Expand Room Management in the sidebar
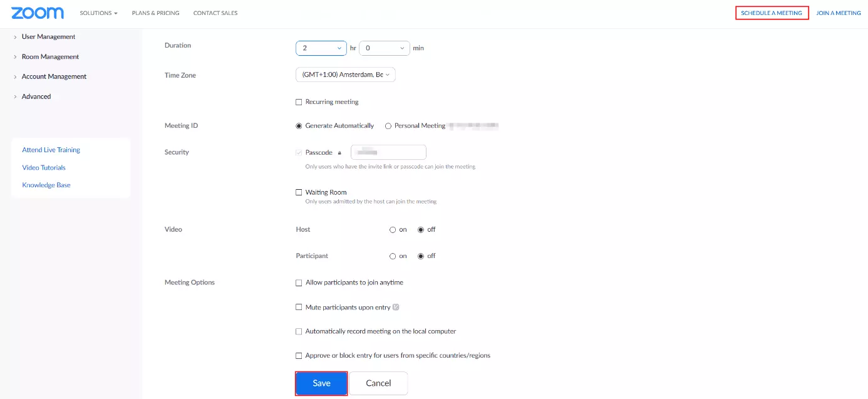 tap(50, 57)
